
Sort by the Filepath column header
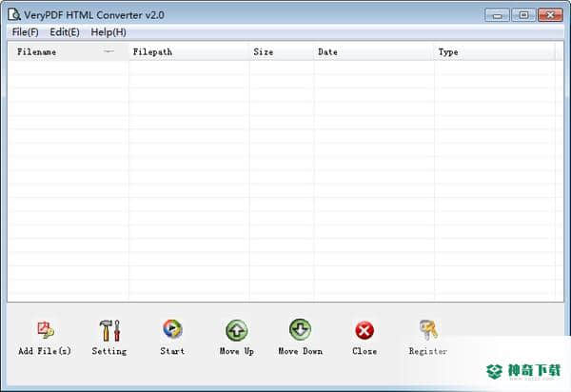(189, 51)
